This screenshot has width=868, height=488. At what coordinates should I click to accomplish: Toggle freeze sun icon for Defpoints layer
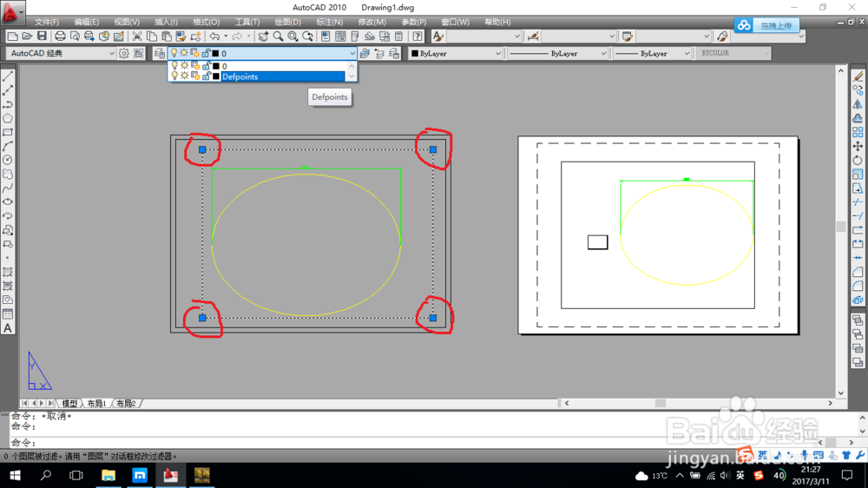(x=184, y=76)
